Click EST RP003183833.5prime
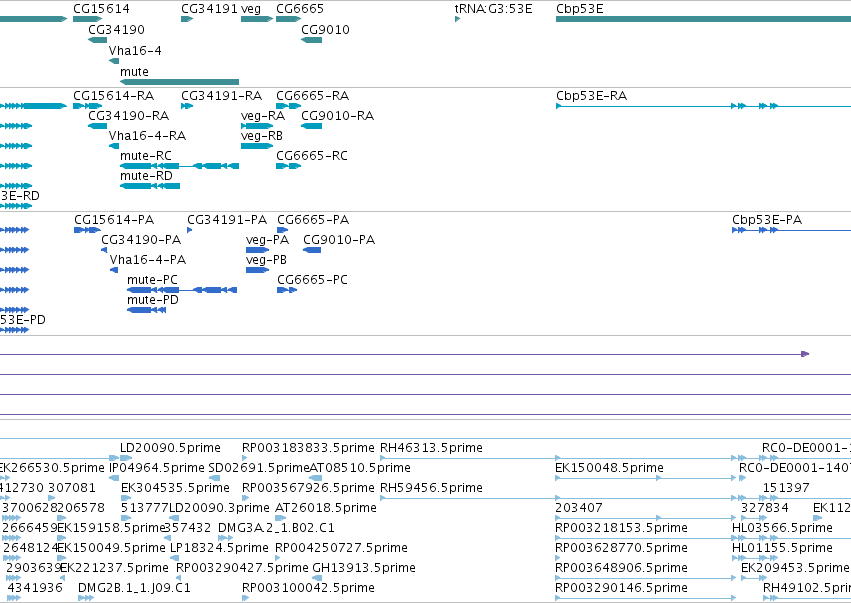This screenshot has width=851, height=603. point(308,448)
